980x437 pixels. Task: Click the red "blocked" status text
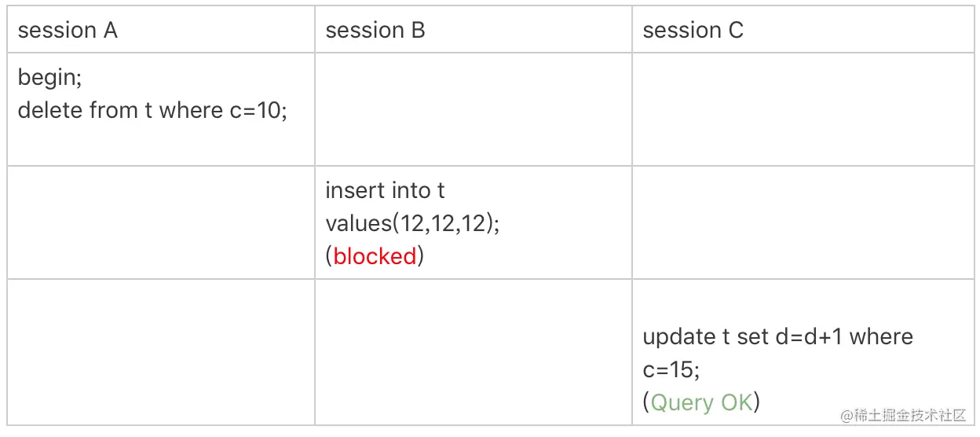[375, 256]
